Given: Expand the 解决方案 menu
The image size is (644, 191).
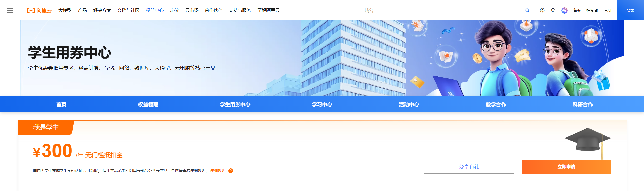Looking at the screenshot, I should [x=102, y=10].
